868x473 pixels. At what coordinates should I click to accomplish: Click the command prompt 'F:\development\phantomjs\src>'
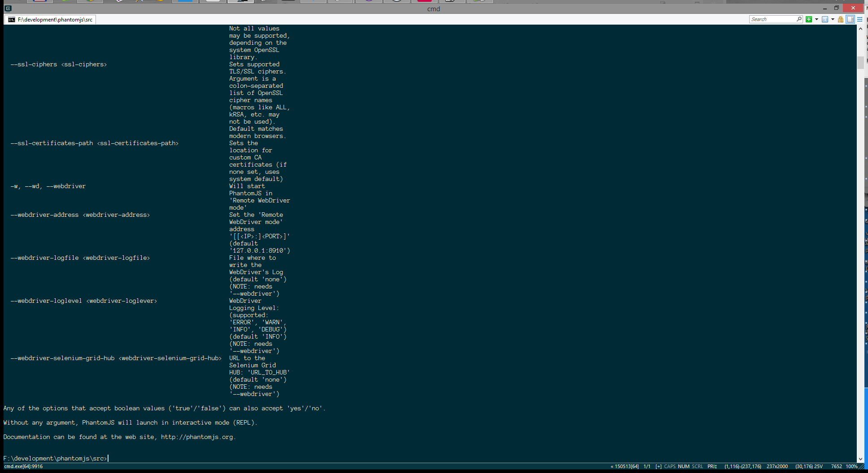55,459
